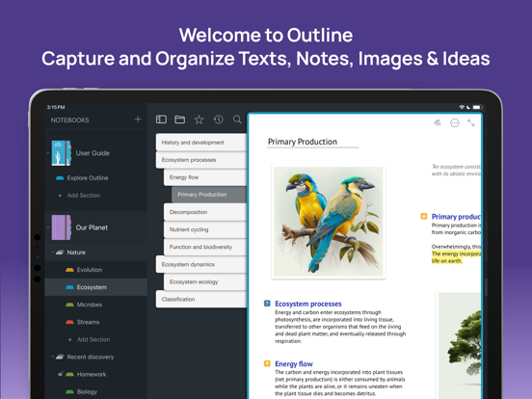
Task: Click the NOTEBOOKS header label
Action: pyautogui.click(x=70, y=120)
